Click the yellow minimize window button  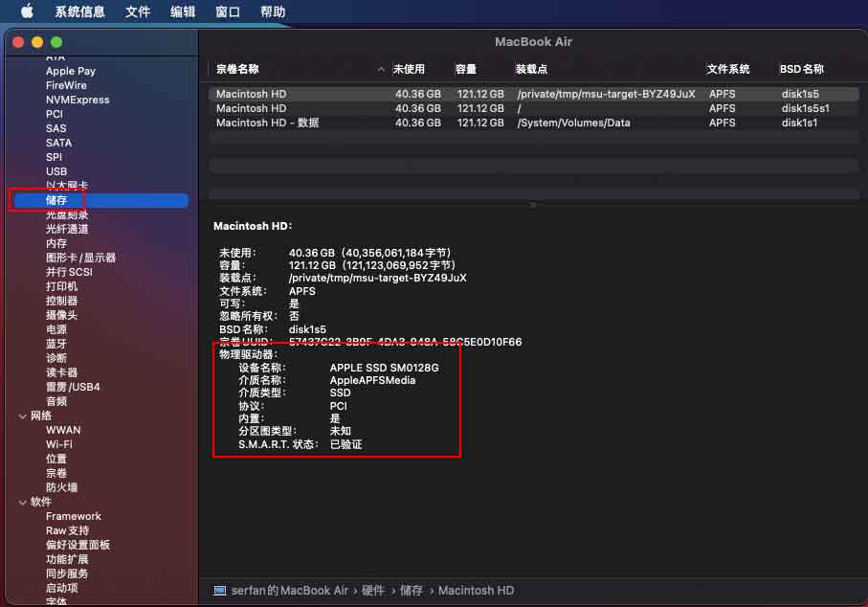click(37, 42)
